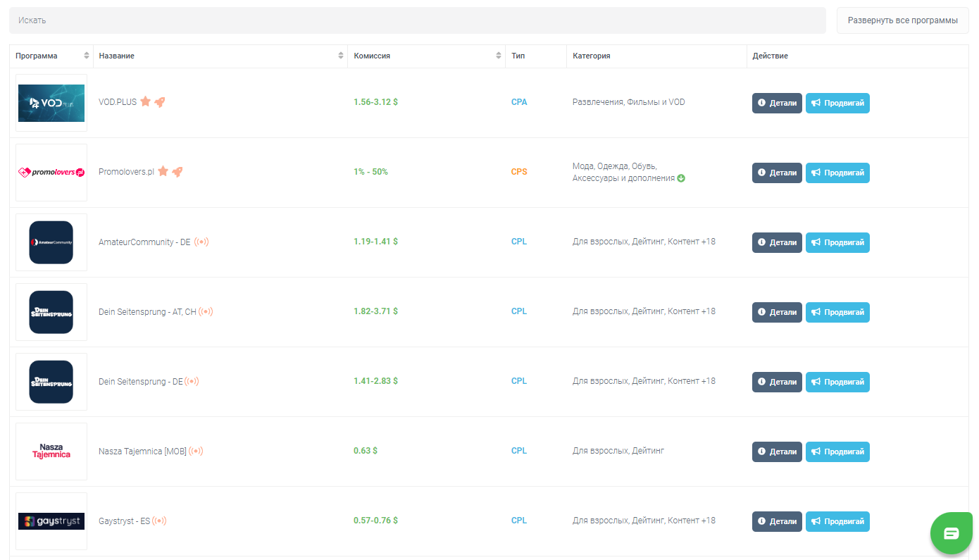Click the star icon next to VOD.PLUS

145,101
